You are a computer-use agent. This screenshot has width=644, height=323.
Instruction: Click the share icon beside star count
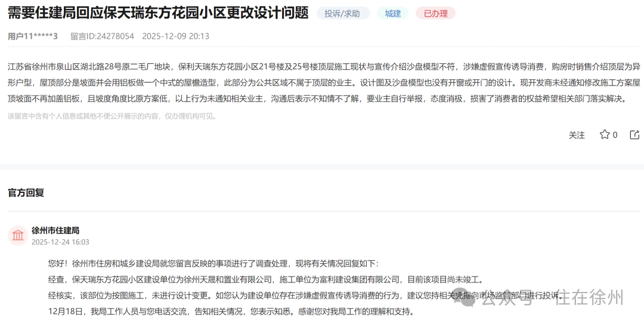(634, 134)
